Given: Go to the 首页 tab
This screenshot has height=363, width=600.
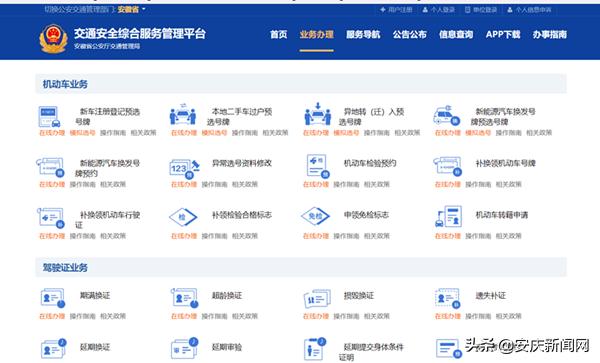Looking at the screenshot, I should 279,34.
